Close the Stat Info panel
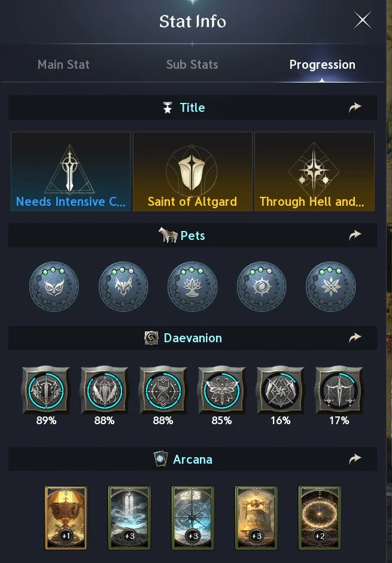This screenshot has width=392, height=563. [x=363, y=21]
